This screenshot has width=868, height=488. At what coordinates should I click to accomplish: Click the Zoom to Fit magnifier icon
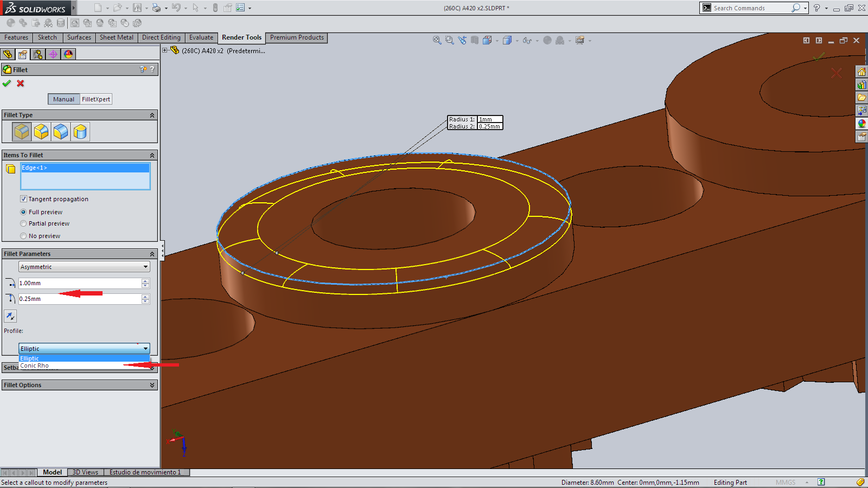click(x=437, y=40)
